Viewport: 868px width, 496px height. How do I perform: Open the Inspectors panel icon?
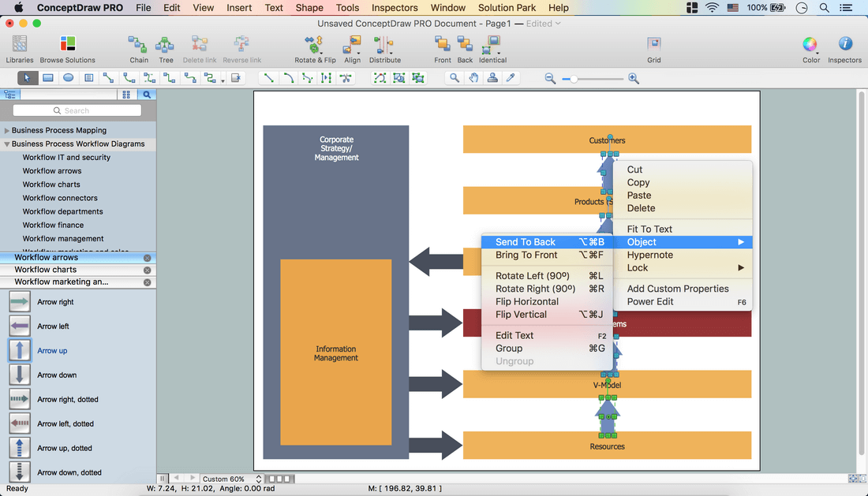coord(844,44)
